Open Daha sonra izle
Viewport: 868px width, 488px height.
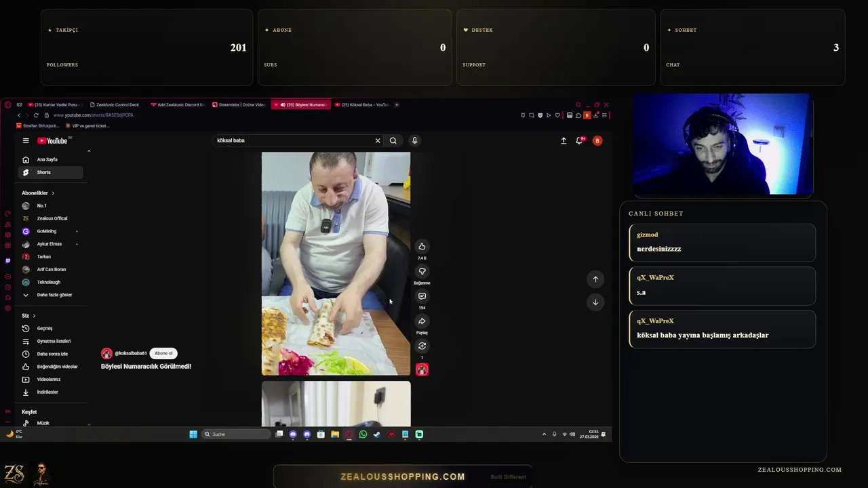tap(51, 354)
